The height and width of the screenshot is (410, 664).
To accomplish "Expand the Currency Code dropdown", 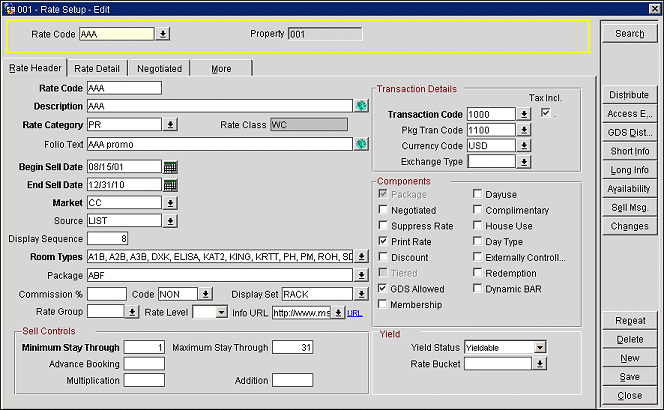I will point(524,146).
